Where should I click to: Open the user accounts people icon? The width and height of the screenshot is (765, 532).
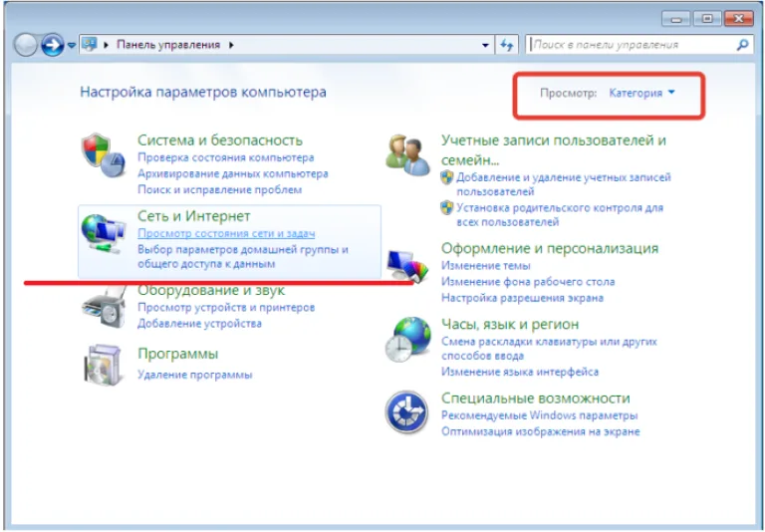(407, 154)
